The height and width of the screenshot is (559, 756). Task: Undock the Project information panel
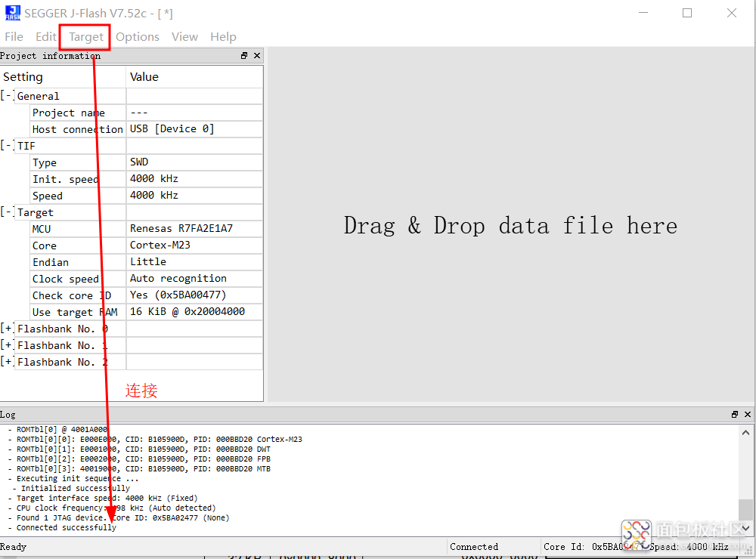[x=244, y=56]
